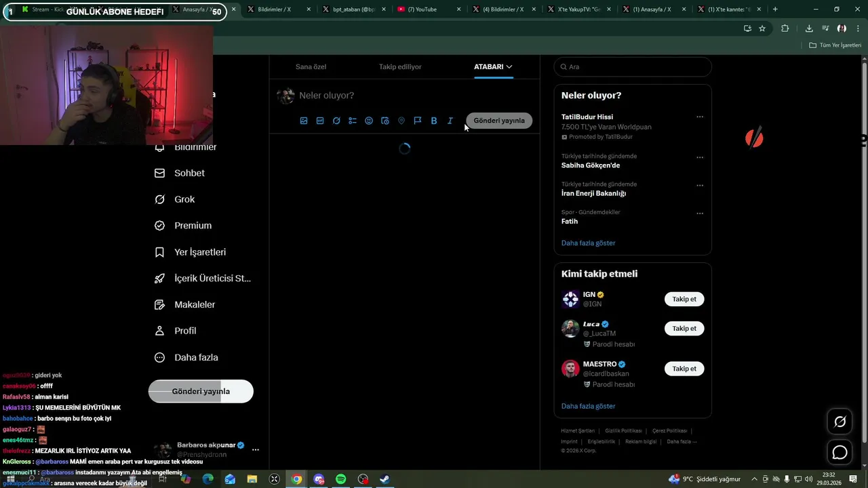The image size is (868, 488).
Task: Follow IGN with Takip et
Action: 684,299
